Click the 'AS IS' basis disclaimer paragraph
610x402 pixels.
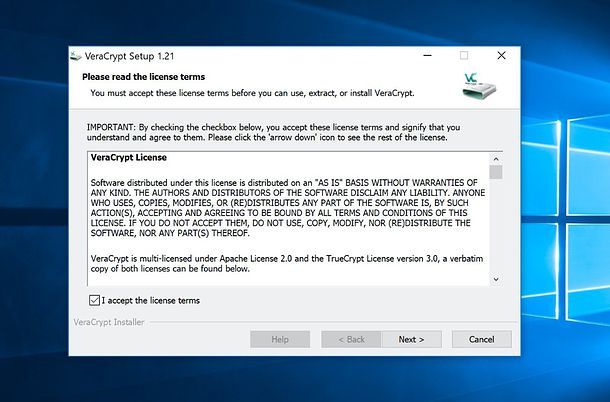pyautogui.click(x=288, y=208)
